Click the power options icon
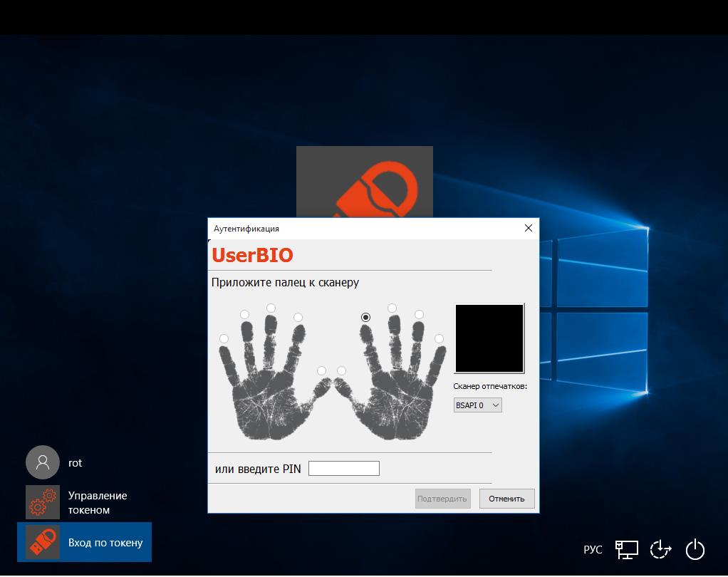Screen dimensions: 728x577 [x=695, y=550]
